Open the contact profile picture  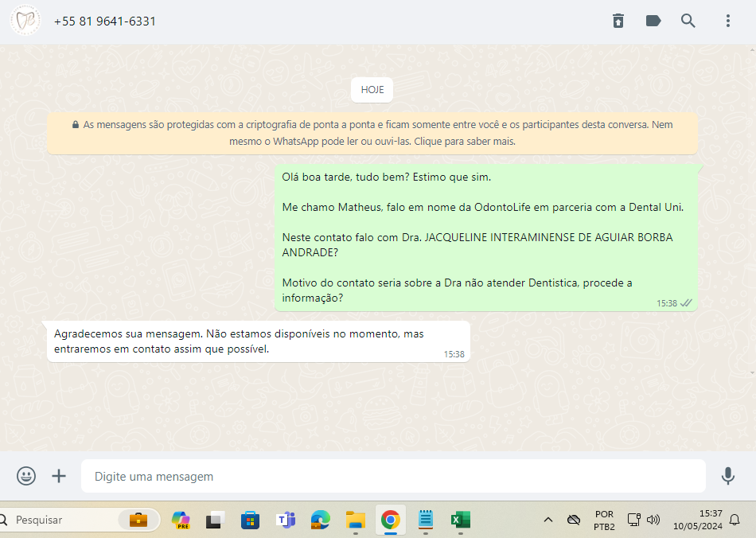click(25, 21)
